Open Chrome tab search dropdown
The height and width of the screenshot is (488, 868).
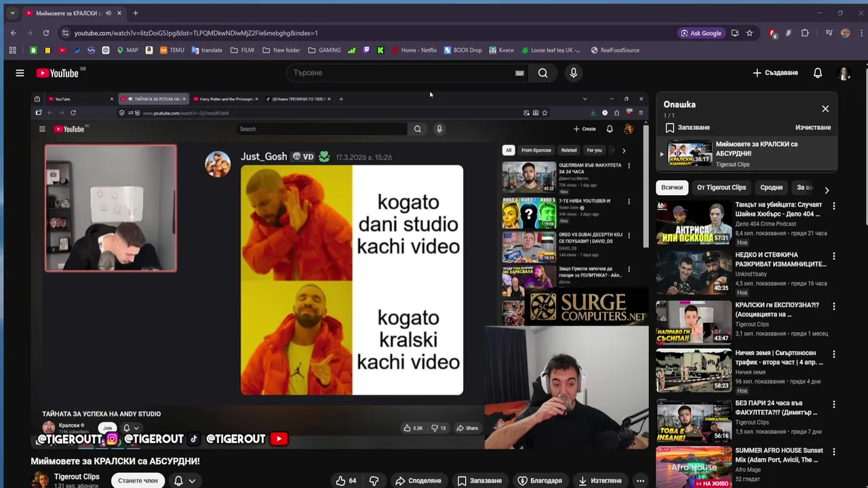[12, 13]
